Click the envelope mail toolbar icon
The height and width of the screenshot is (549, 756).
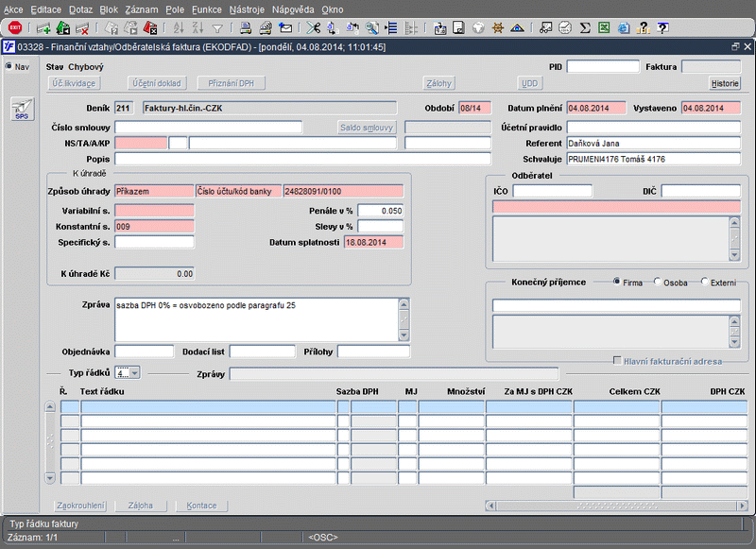point(285,27)
